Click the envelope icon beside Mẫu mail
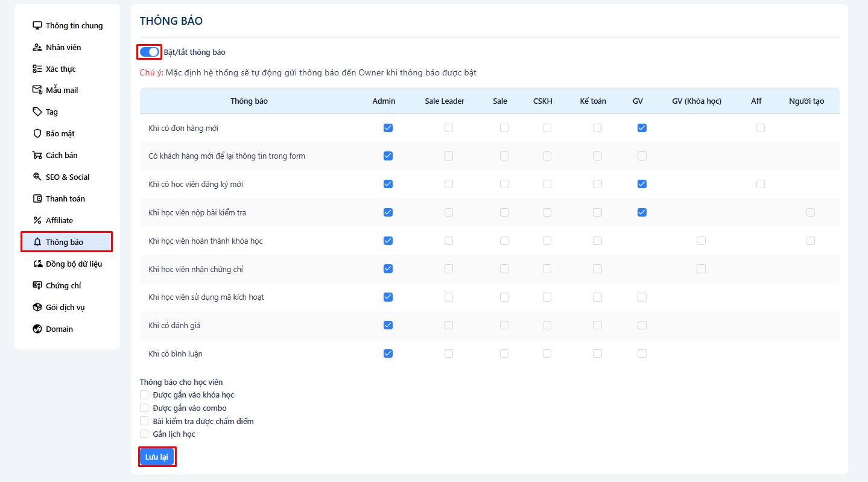This screenshot has width=868, height=482. 37,90
